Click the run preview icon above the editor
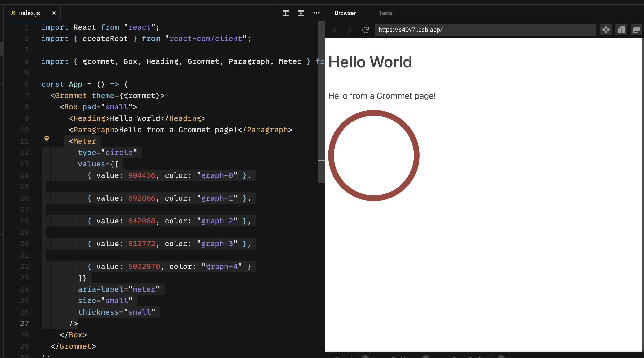This screenshot has width=644, height=358. click(x=301, y=13)
